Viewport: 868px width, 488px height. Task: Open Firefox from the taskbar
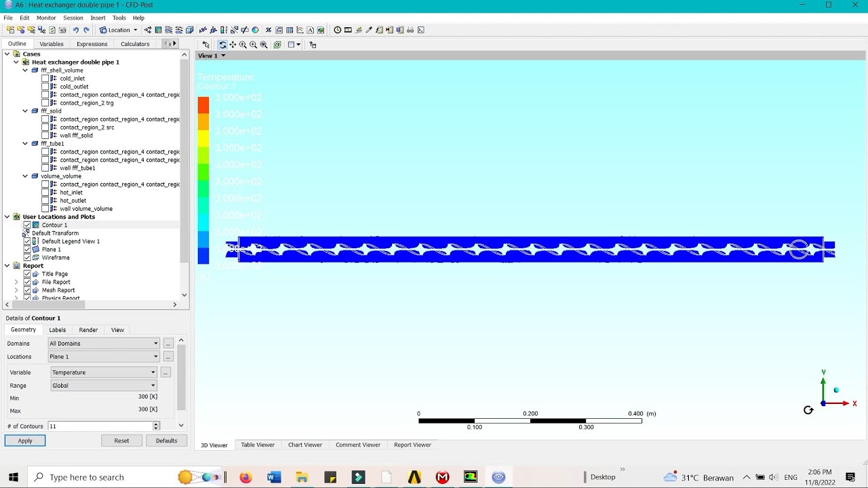pyautogui.click(x=245, y=477)
